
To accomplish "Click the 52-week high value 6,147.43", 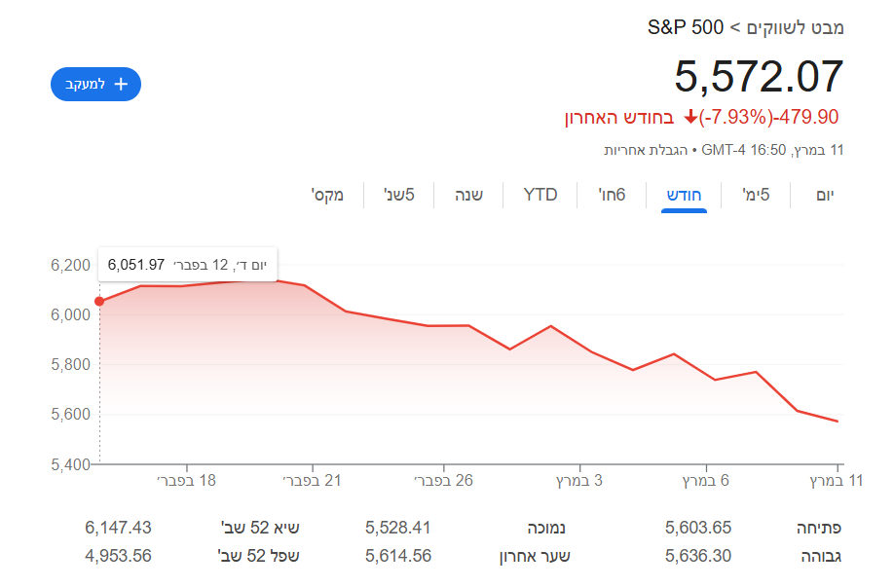I will (117, 527).
